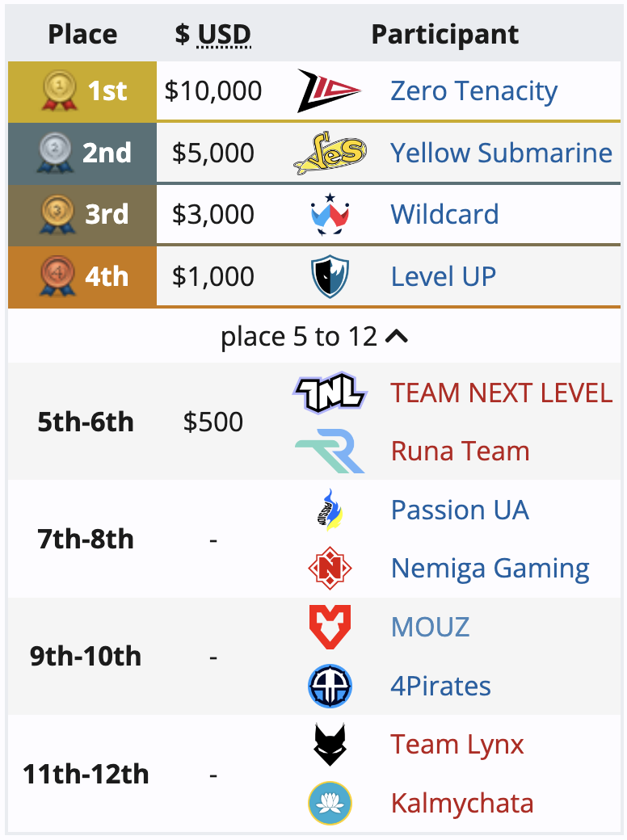Click the Team Lynx black logo
The width and height of the screenshot is (627, 840).
click(x=330, y=745)
